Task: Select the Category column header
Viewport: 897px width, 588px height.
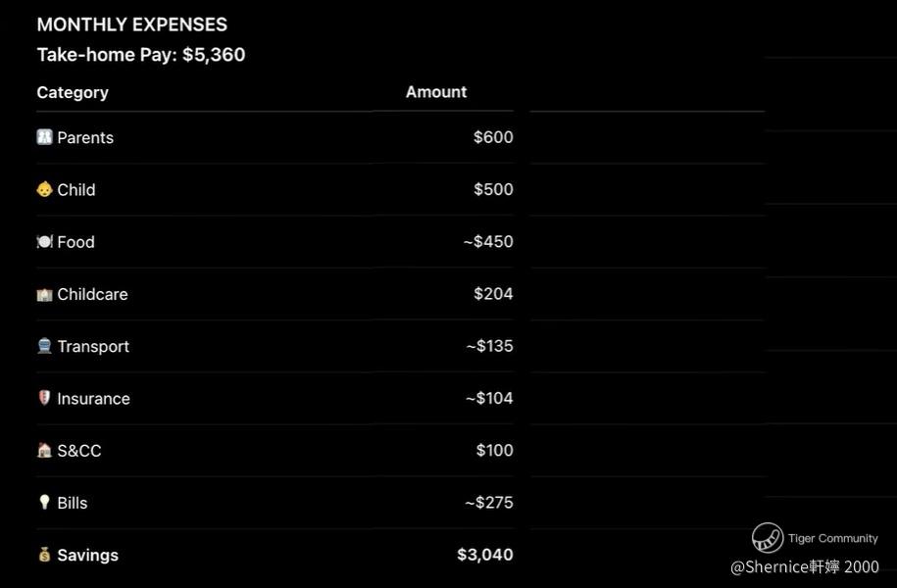Action: tap(73, 92)
